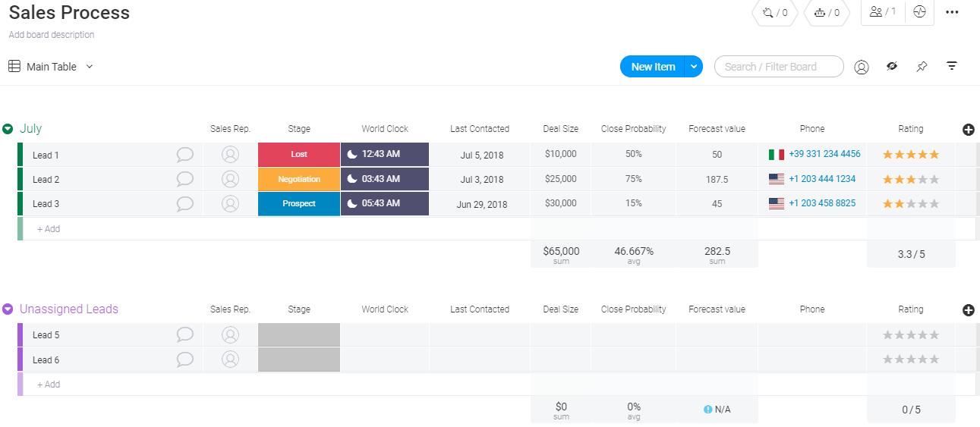Click the Deal Size column header in July
Screen dimensions: 980x427
(x=561, y=129)
